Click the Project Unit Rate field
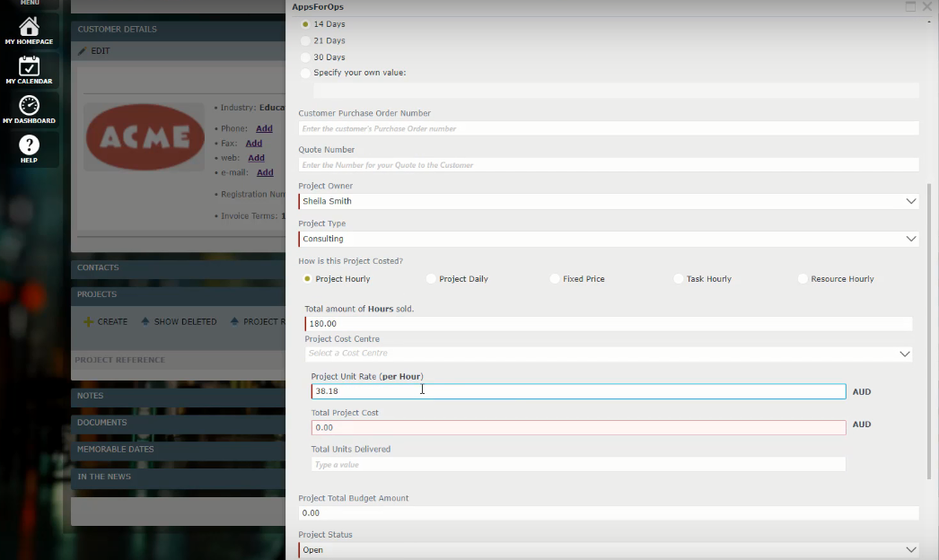 click(x=578, y=391)
